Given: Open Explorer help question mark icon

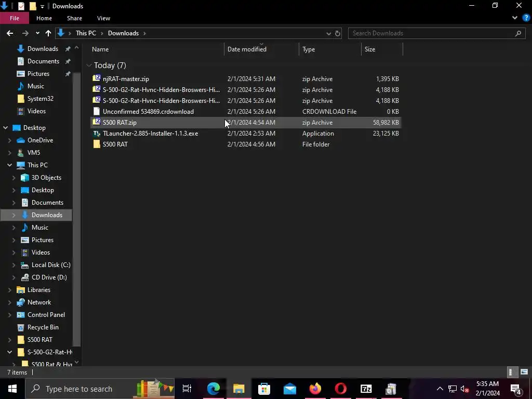Looking at the screenshot, I should point(526,18).
